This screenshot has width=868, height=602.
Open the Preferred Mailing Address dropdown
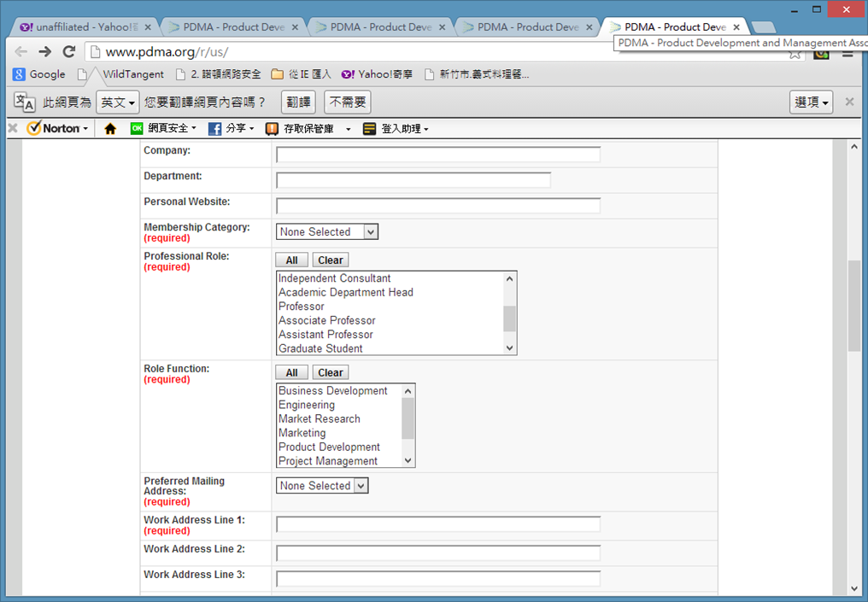coord(321,486)
